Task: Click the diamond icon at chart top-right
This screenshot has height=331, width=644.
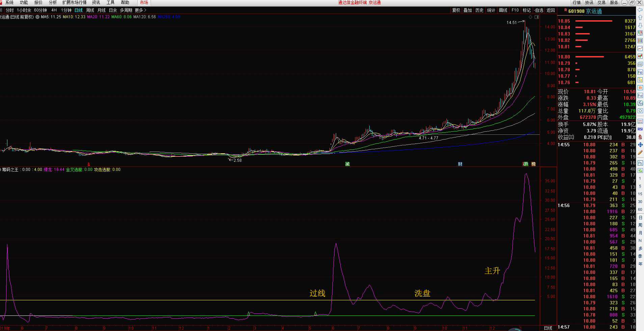Action: (530, 17)
